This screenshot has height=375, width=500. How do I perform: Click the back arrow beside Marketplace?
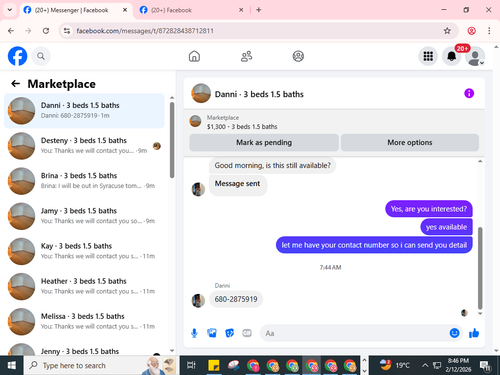pos(16,83)
